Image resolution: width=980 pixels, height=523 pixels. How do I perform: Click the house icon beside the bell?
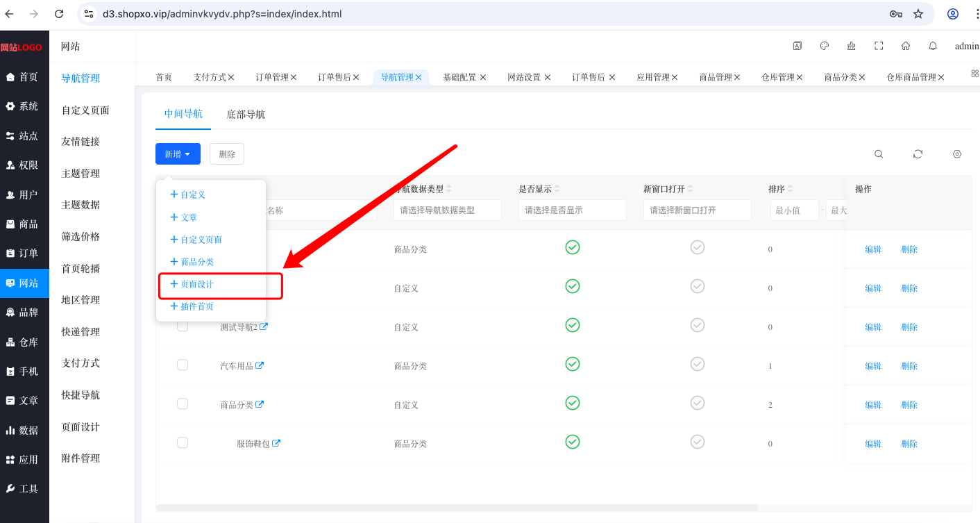[x=906, y=46]
